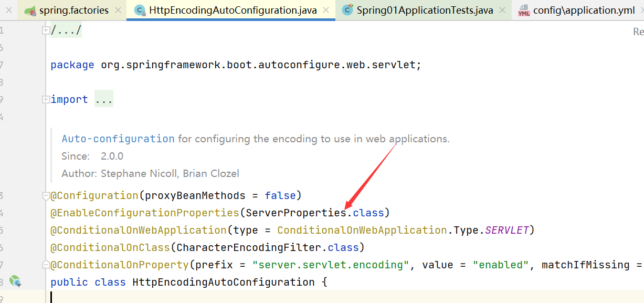Click the Spring01ApplicationTests test class icon
The height and width of the screenshot is (303, 644).
(347, 10)
